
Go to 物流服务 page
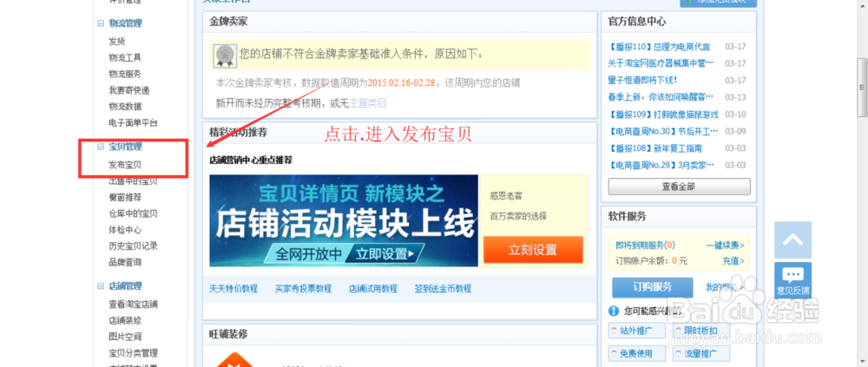click(125, 74)
